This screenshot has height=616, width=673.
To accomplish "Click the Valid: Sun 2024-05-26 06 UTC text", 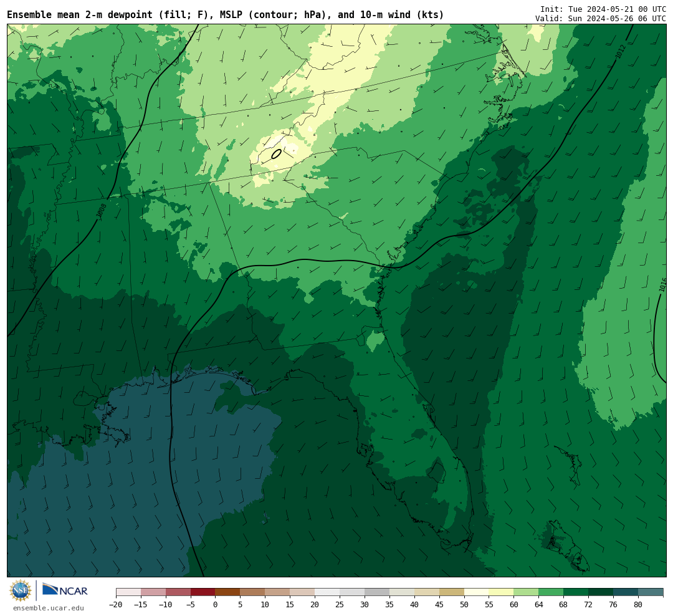I will (601, 19).
